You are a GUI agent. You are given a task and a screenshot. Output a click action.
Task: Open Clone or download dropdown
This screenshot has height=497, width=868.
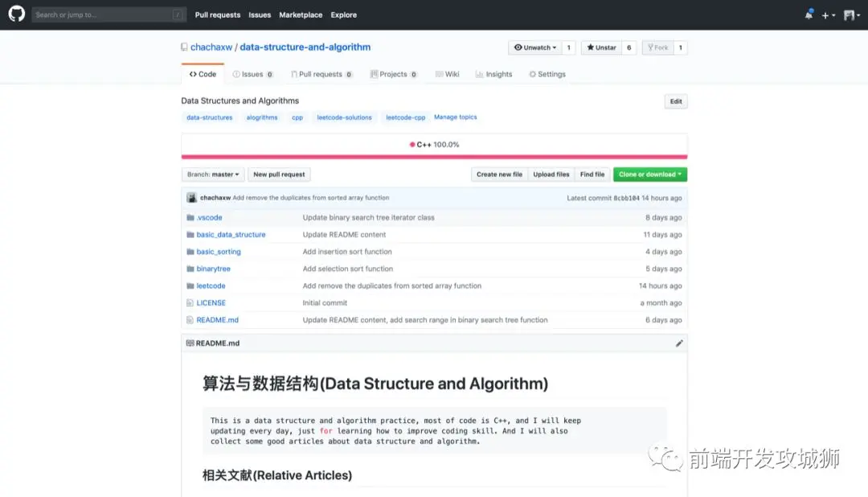(650, 175)
